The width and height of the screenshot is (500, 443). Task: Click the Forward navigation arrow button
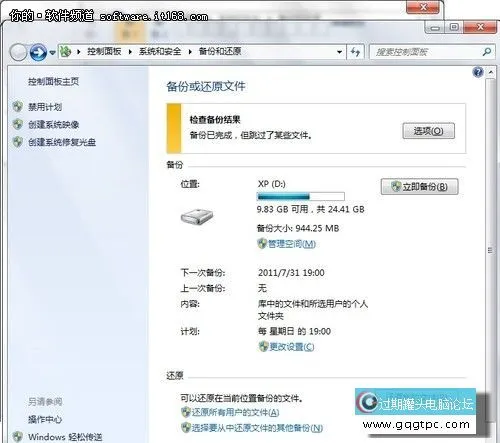pyautogui.click(x=38, y=52)
